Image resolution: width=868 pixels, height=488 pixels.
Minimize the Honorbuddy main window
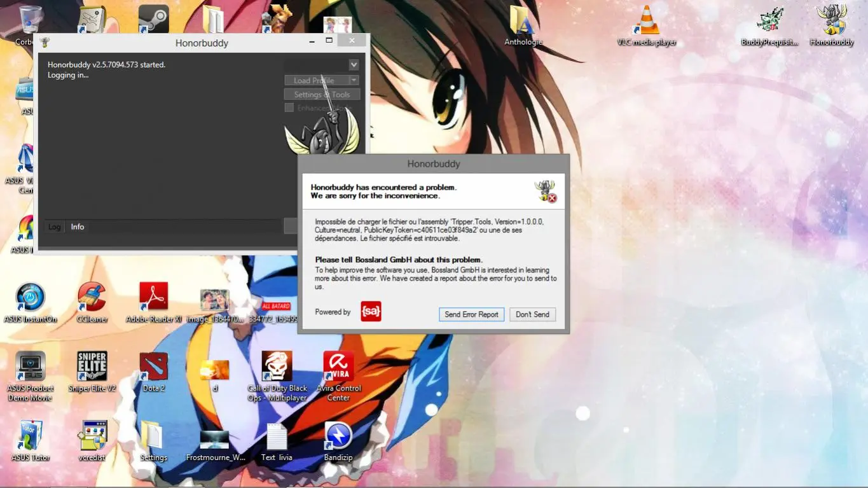(x=312, y=41)
